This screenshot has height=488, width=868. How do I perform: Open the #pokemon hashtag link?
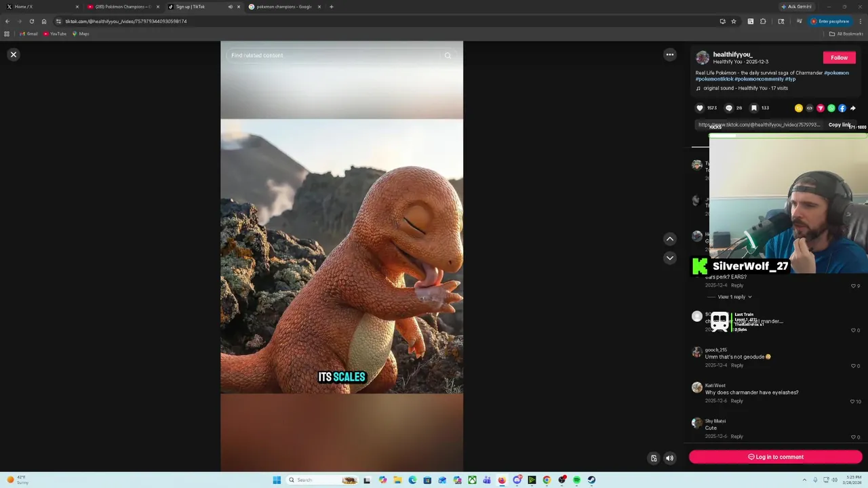pos(836,73)
